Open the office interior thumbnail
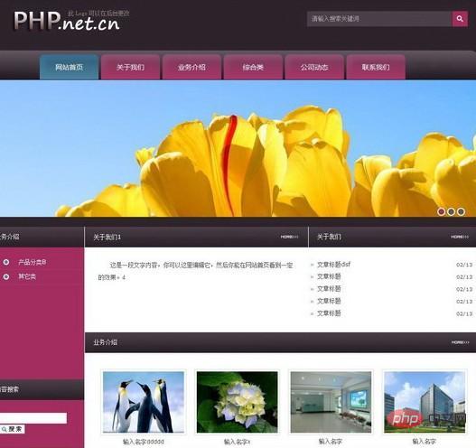 tap(331, 402)
